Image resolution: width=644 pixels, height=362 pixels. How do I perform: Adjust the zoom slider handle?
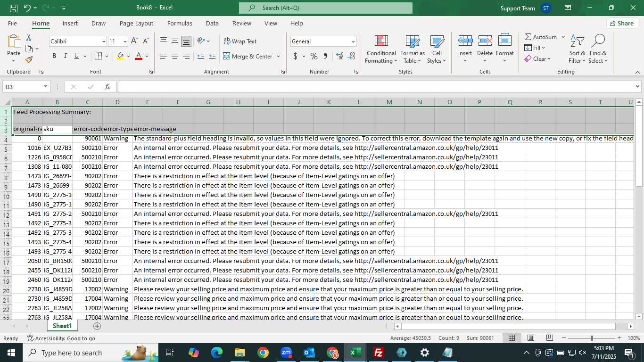(x=592, y=338)
